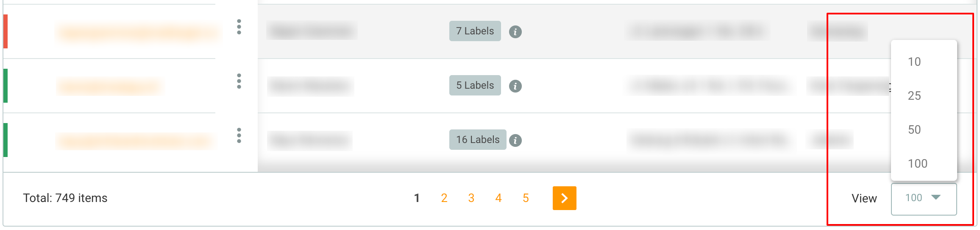
Task: Click the three-dot menu in the 16 Labels row
Action: pyautogui.click(x=239, y=135)
